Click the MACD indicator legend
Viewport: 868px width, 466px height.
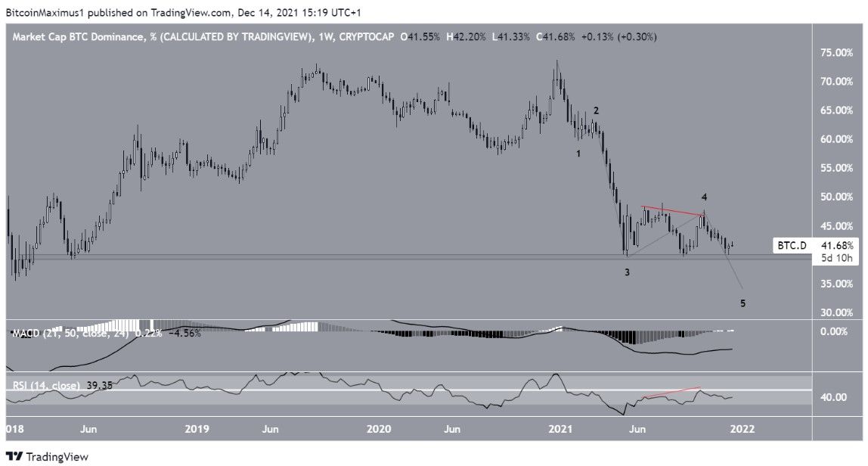point(106,332)
